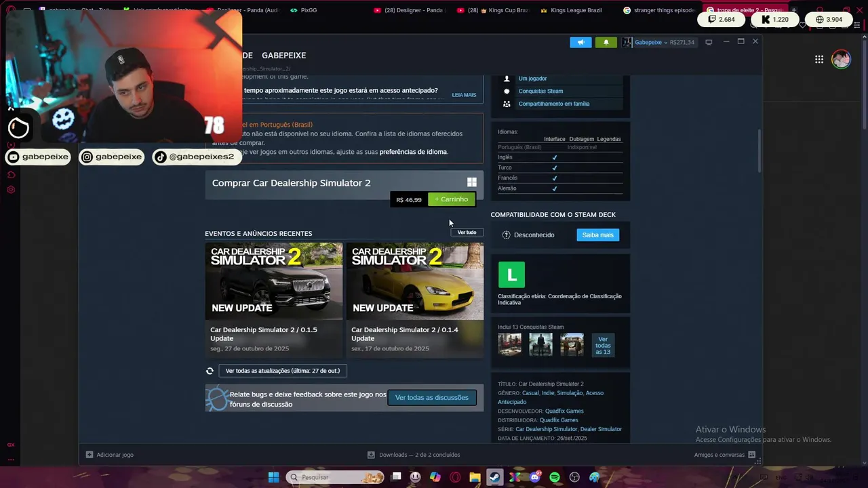Open Downloads — 2 de 2 concluídos
This screenshot has height=488, width=868.
point(414,455)
